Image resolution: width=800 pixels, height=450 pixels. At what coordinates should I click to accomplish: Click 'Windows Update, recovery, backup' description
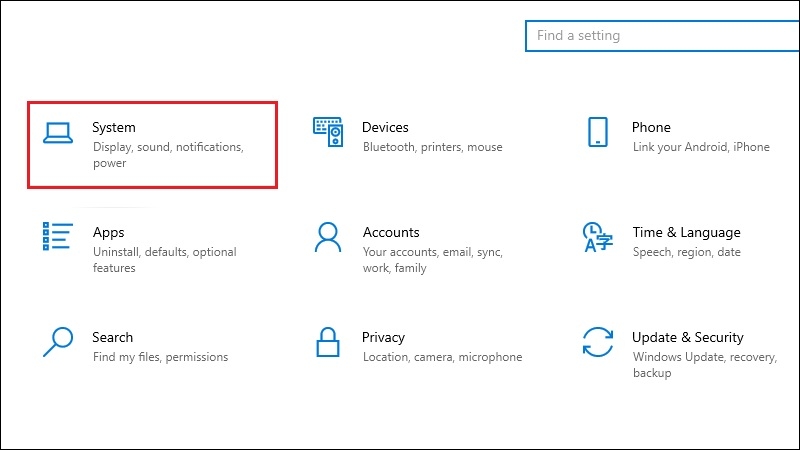click(x=705, y=365)
